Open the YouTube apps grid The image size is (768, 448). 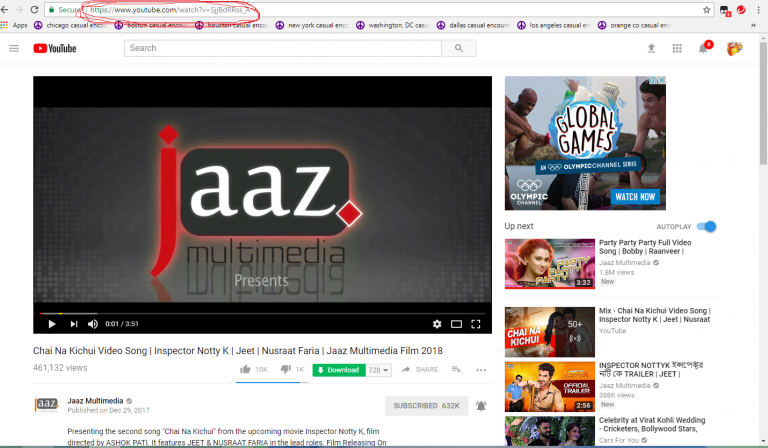[x=677, y=48]
